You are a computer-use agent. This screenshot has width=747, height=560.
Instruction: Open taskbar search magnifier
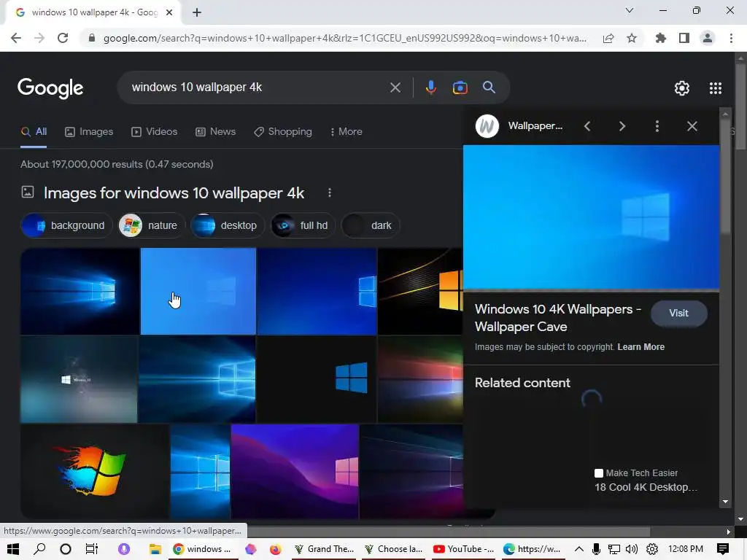[39, 549]
